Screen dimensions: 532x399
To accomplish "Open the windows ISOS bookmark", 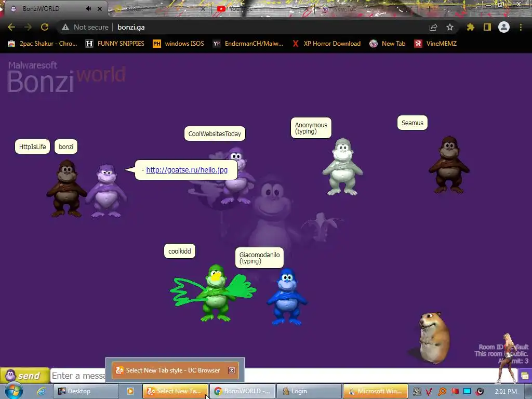I will click(179, 44).
